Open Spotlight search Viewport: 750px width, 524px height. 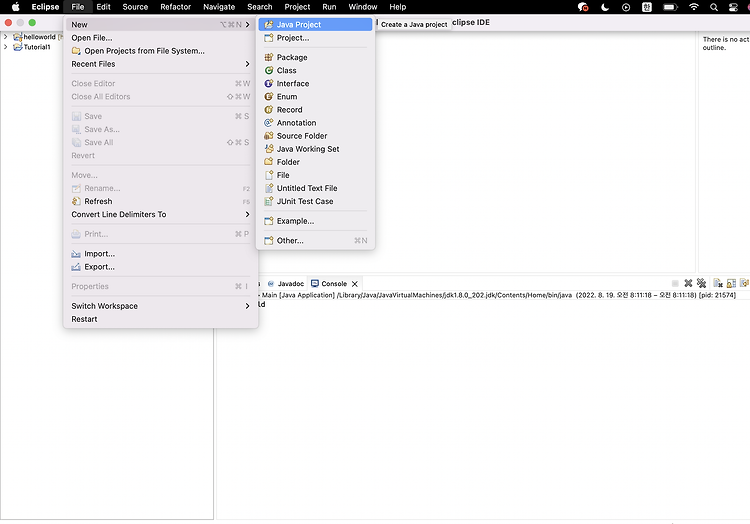[714, 7]
